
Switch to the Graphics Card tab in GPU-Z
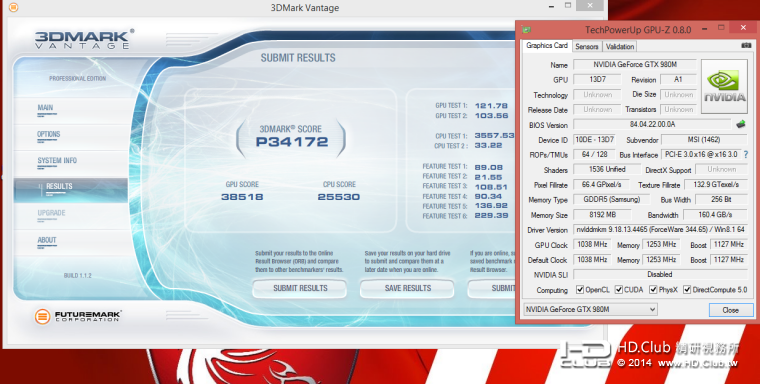547,46
